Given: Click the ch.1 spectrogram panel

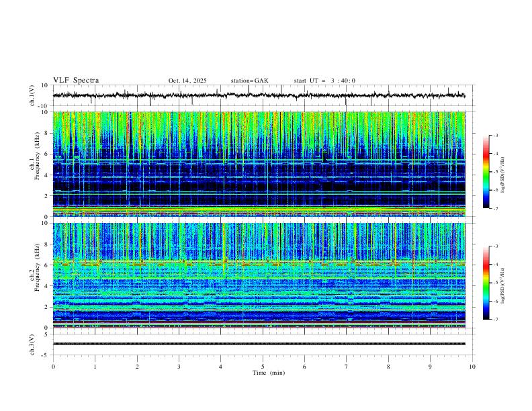Looking at the screenshot, I should coord(259,164).
